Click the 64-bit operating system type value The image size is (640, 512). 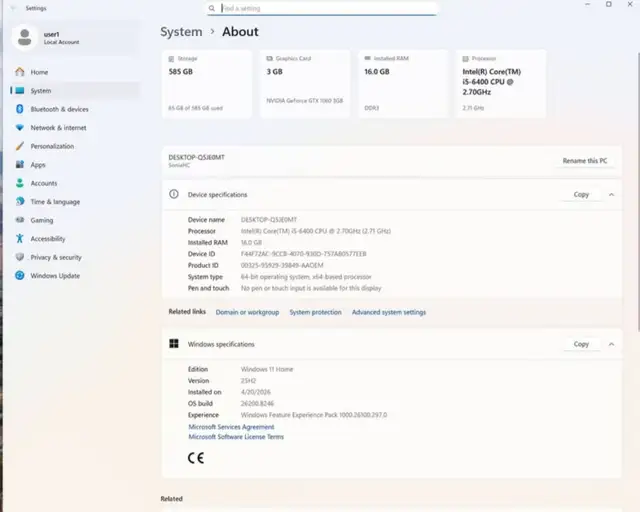click(306, 277)
